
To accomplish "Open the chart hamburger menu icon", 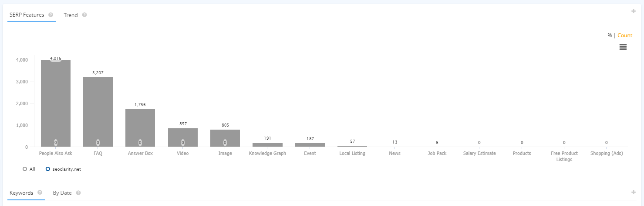I will (x=623, y=47).
